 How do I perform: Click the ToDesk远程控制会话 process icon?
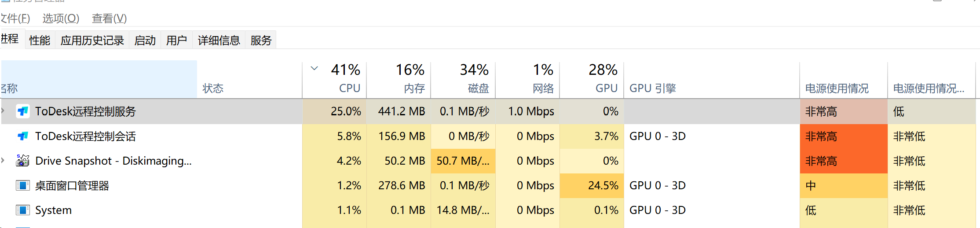(22, 136)
